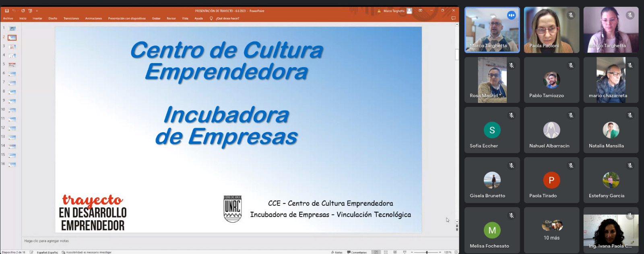Click the Save icon in quick access toolbar
644x254 pixels.
coord(7,11)
